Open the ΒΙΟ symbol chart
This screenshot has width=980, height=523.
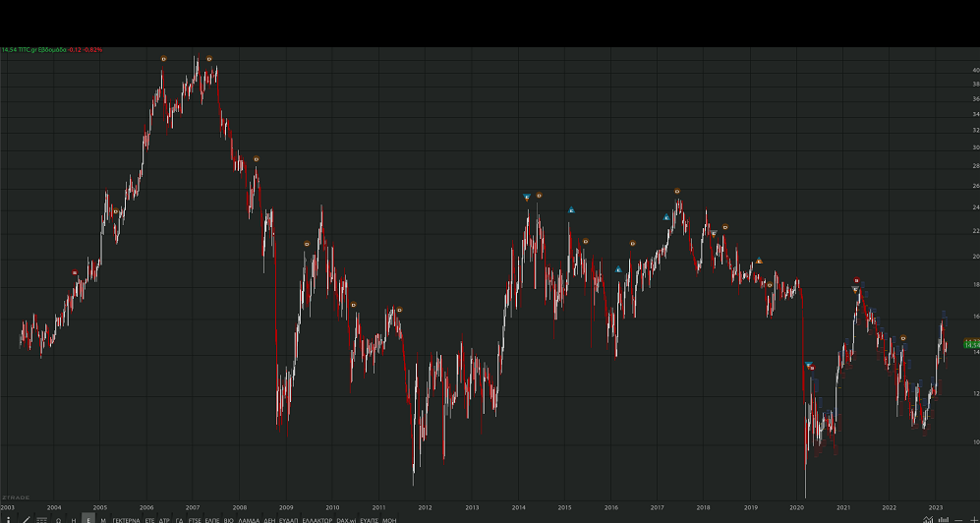pos(229,520)
